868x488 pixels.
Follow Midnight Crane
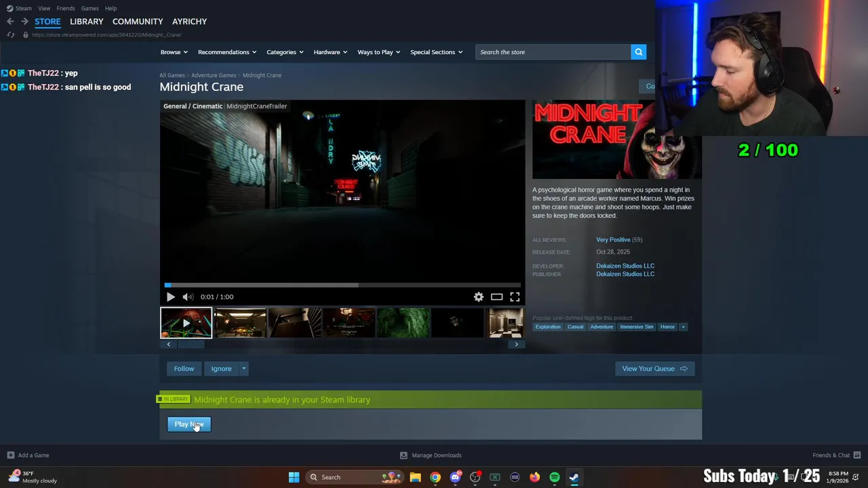click(184, 369)
